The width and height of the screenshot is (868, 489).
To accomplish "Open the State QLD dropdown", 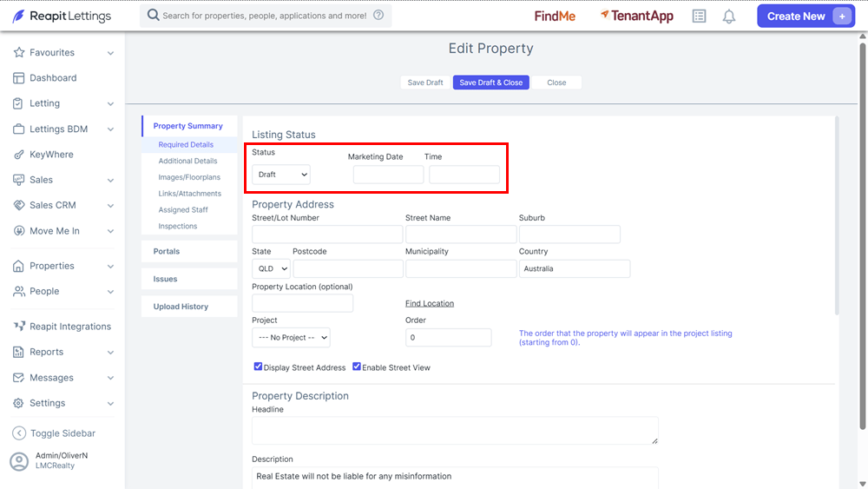I will coord(271,268).
